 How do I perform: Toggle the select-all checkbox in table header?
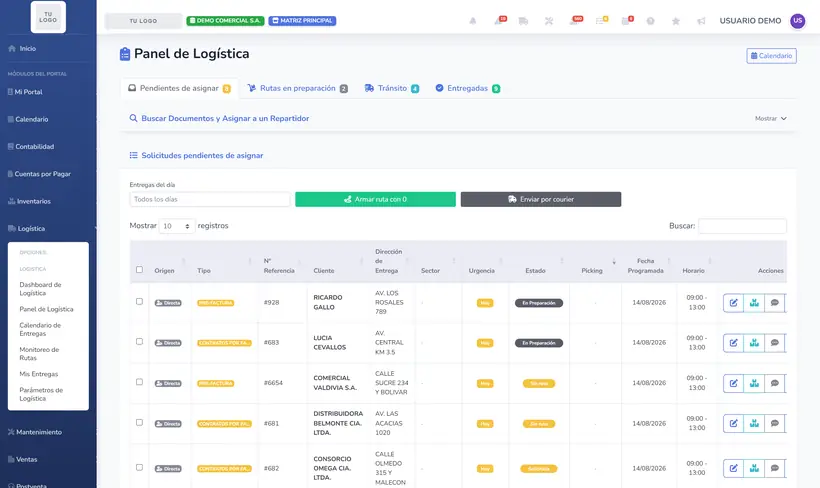(x=139, y=270)
